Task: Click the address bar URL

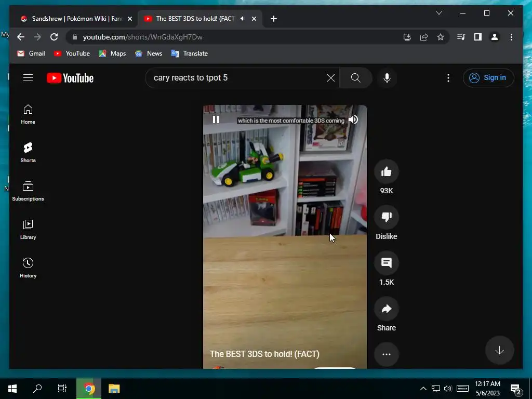Action: click(142, 37)
